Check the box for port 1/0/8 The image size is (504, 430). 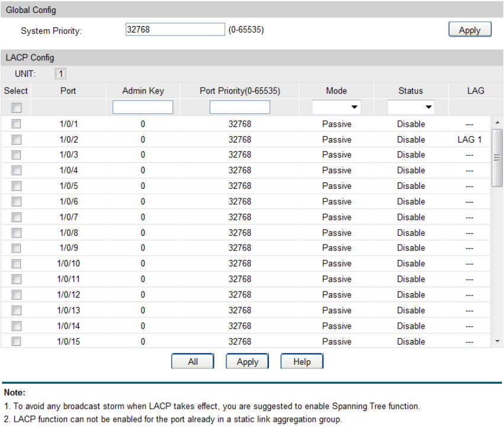pyautogui.click(x=17, y=232)
